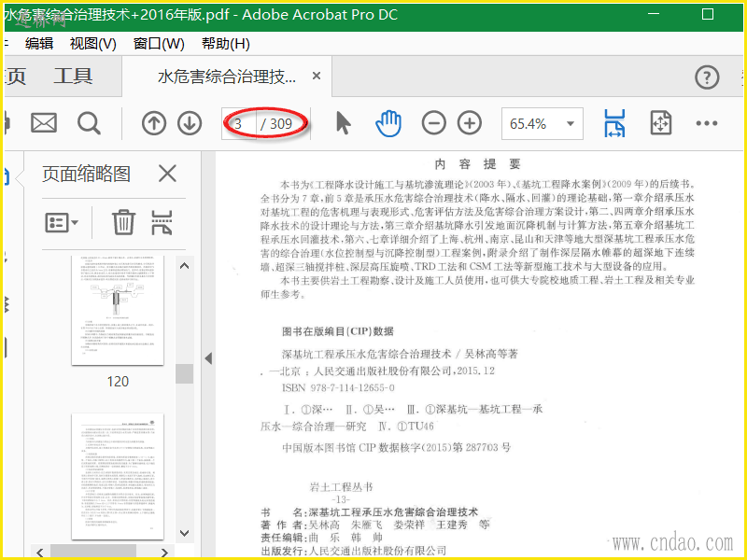Click thumbnail scrollbar down arrow
The image size is (747, 560).
pos(184,533)
